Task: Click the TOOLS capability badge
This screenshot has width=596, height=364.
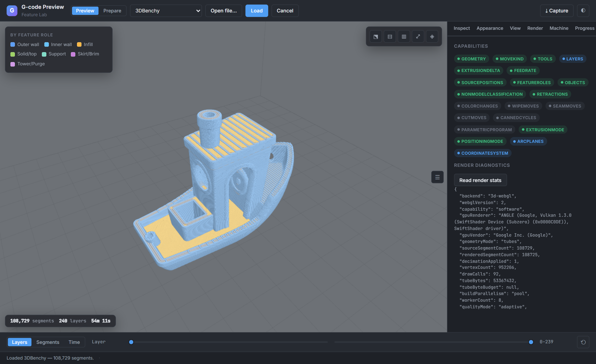Action: pos(543,59)
